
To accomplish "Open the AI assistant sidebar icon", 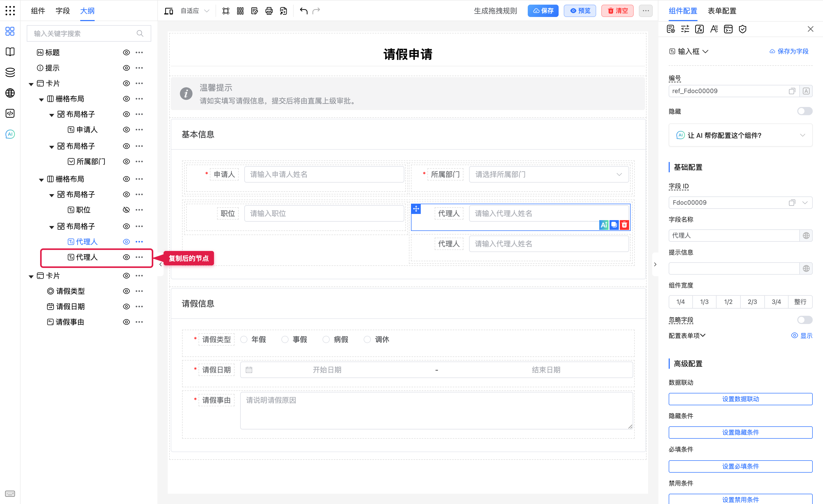I will coord(10,134).
